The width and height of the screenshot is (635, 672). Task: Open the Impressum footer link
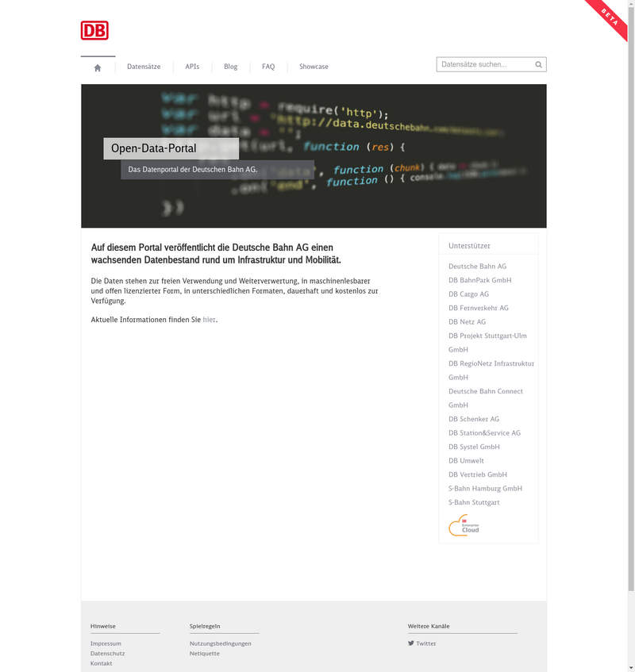106,643
